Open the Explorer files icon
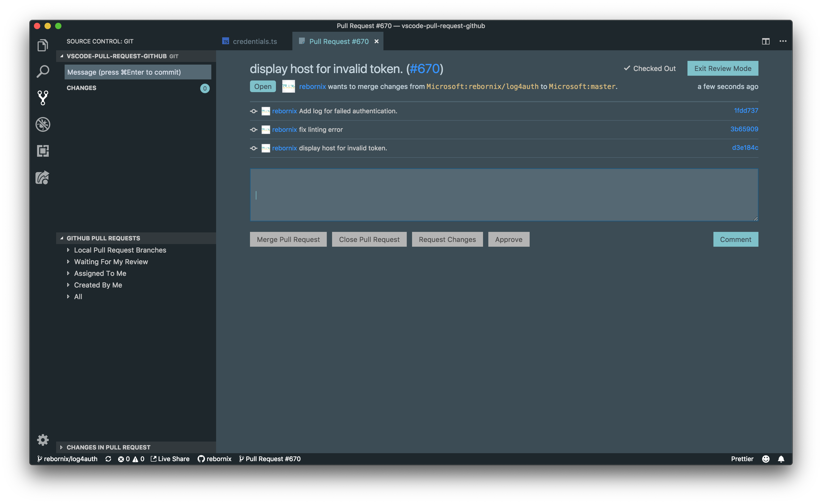 point(43,45)
